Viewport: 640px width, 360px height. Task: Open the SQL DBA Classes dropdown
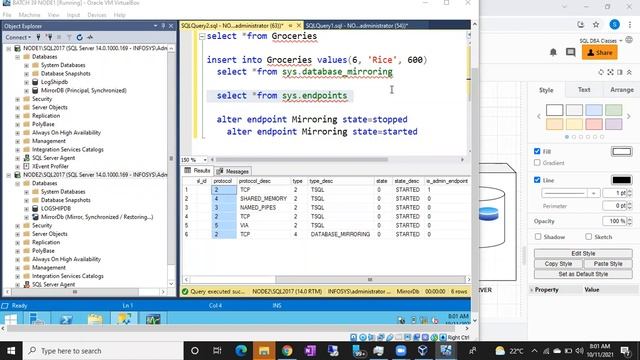pyautogui.click(x=600, y=40)
